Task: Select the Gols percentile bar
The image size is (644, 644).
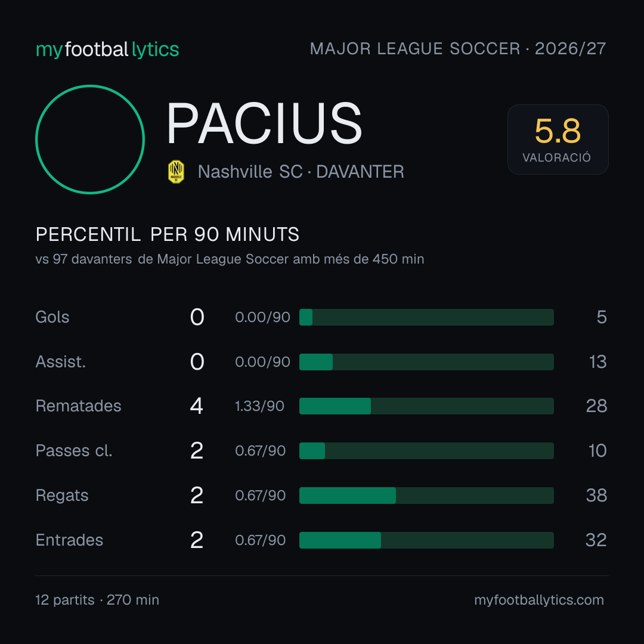Action: pyautogui.click(x=426, y=317)
